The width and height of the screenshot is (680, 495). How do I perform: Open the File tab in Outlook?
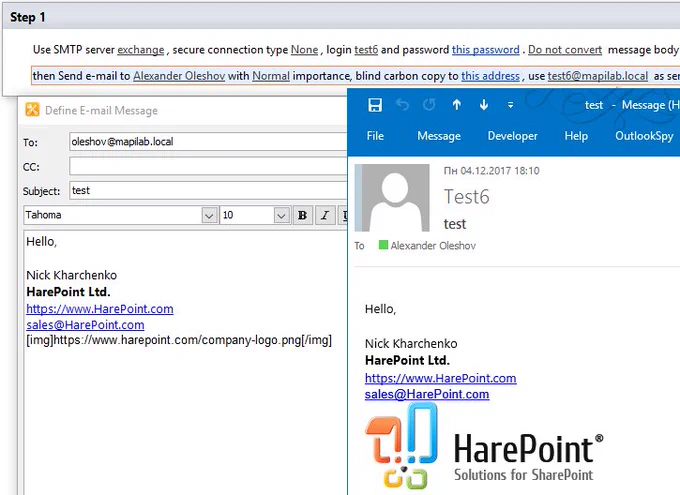[375, 136]
